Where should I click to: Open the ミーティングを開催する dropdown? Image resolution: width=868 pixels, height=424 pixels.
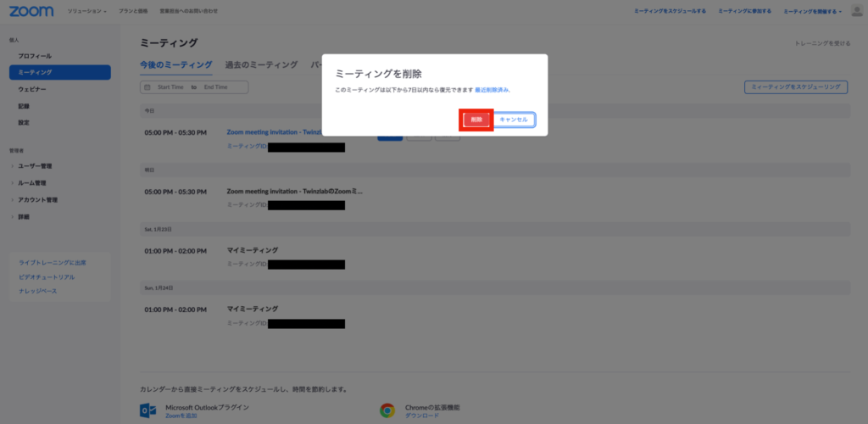click(x=812, y=11)
